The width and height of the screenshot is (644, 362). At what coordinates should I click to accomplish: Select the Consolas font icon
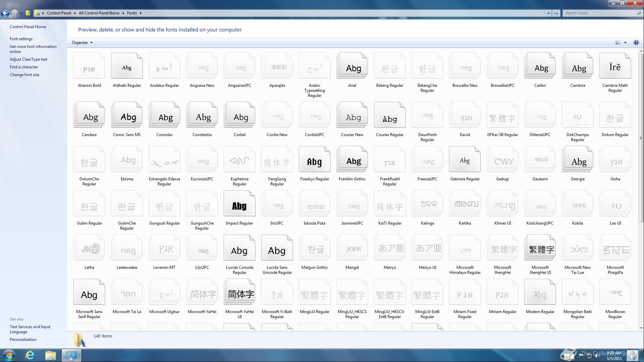[164, 115]
